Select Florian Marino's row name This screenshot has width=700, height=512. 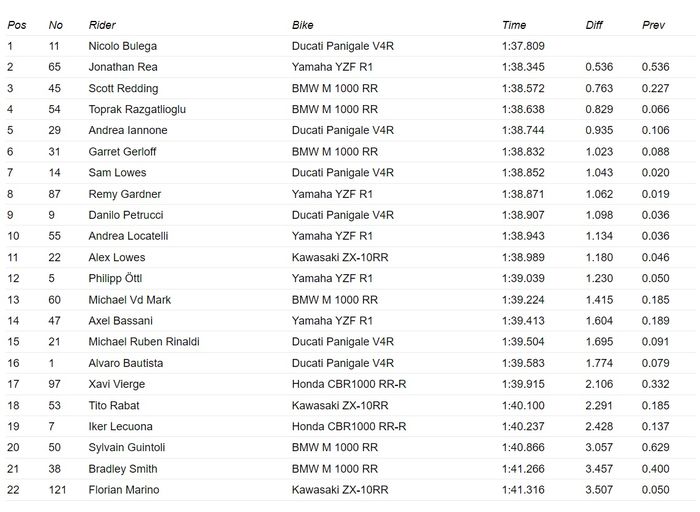123,490
